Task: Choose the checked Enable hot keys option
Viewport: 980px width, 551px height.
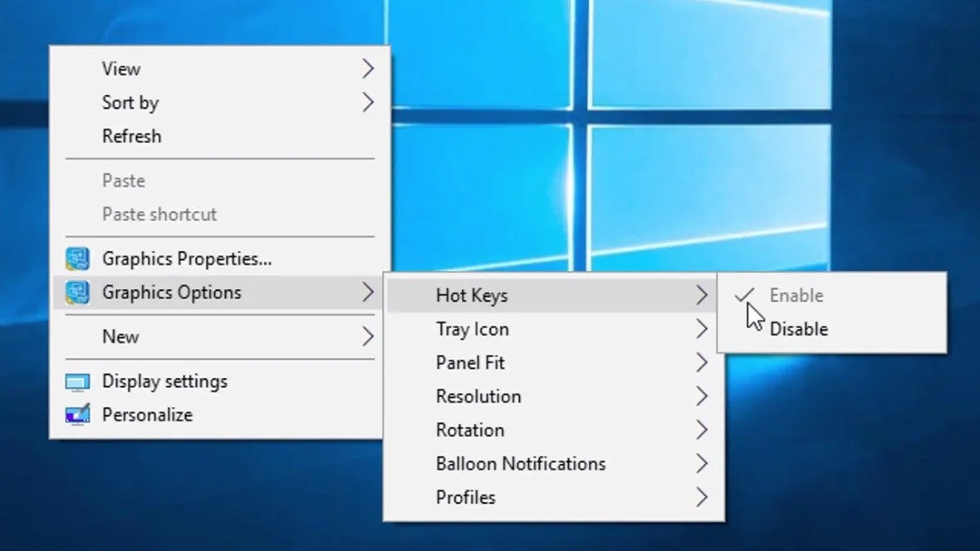Action: point(831,295)
